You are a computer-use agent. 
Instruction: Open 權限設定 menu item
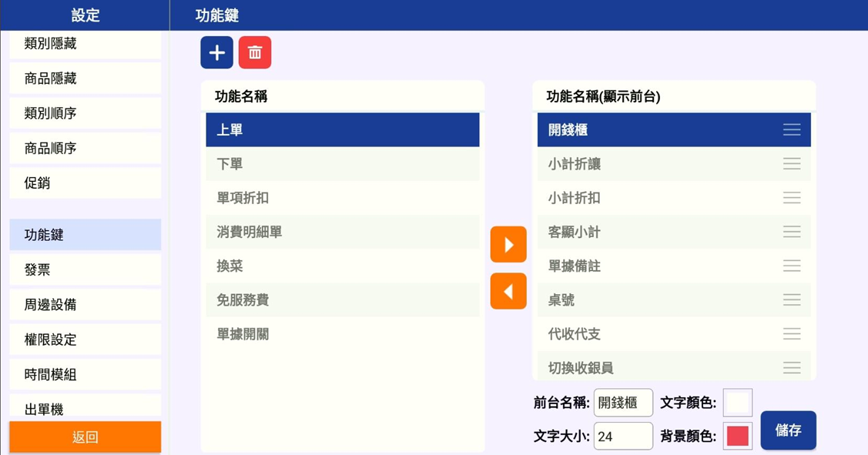[85, 340]
